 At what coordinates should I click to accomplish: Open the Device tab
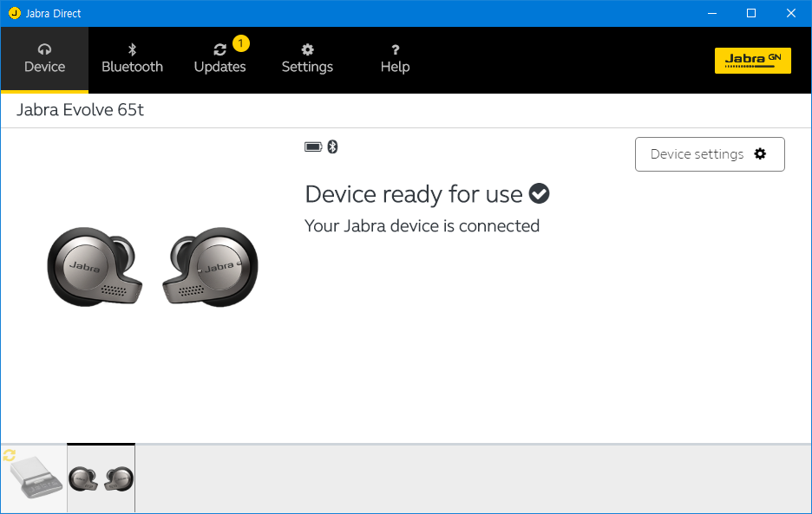point(44,60)
